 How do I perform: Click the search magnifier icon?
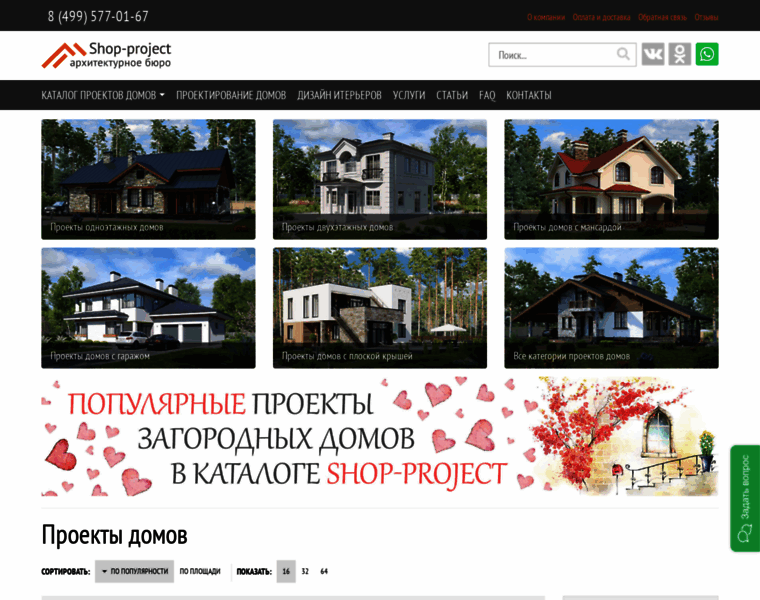623,54
